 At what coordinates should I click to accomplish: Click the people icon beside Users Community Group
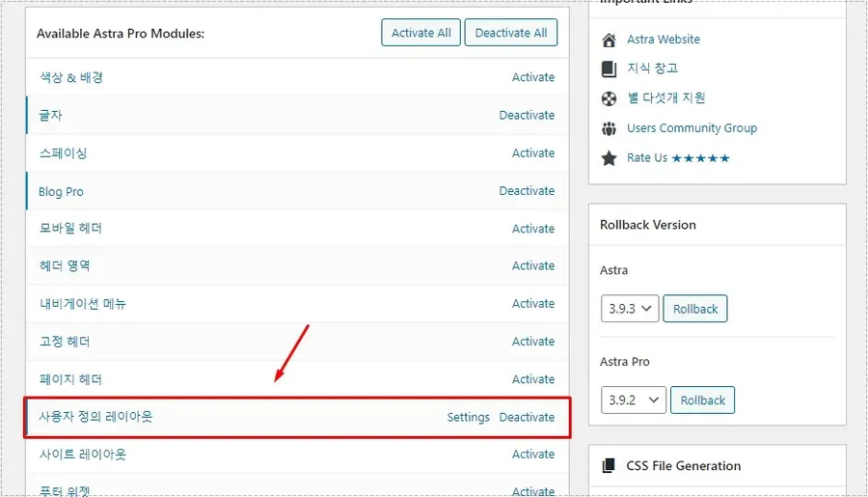pyautogui.click(x=609, y=128)
